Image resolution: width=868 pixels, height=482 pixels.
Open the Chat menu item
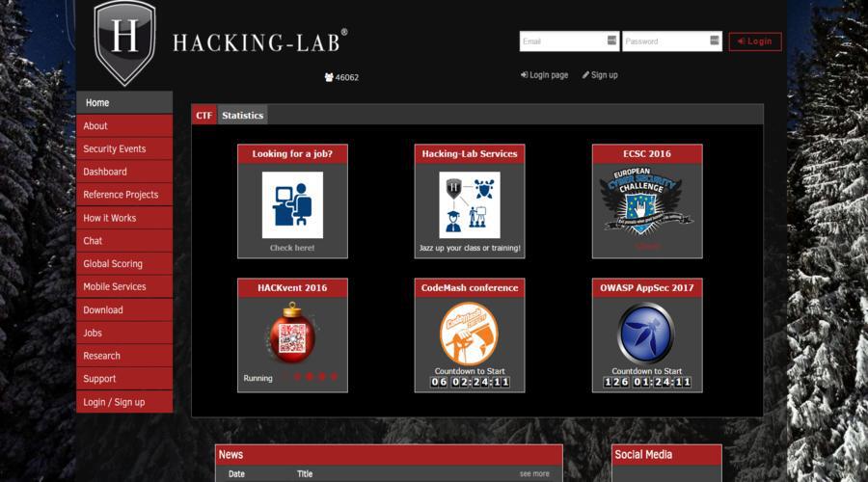pos(124,241)
